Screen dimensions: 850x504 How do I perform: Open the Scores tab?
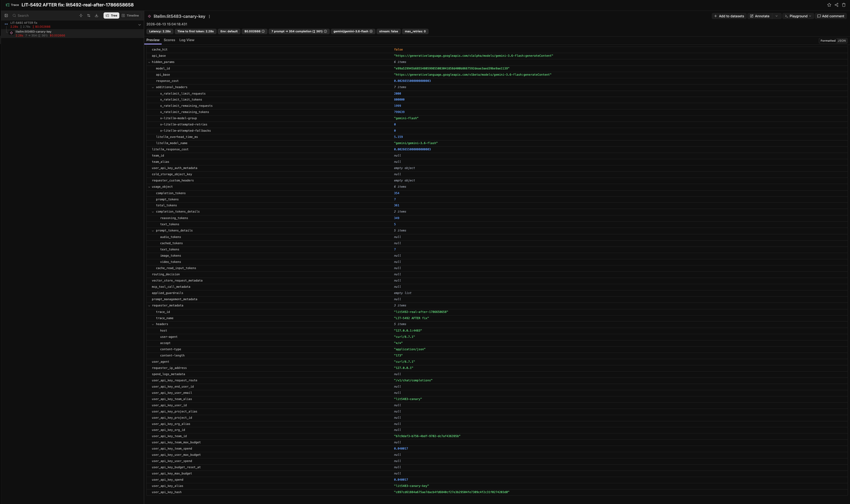(x=169, y=40)
